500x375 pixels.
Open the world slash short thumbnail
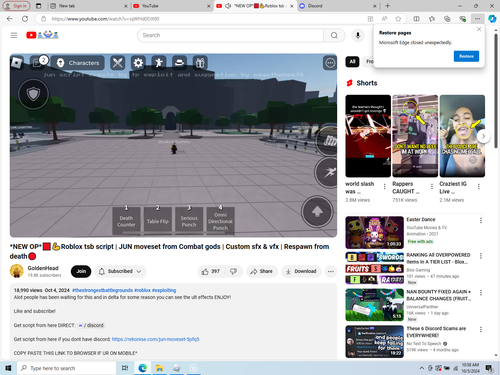point(368,136)
